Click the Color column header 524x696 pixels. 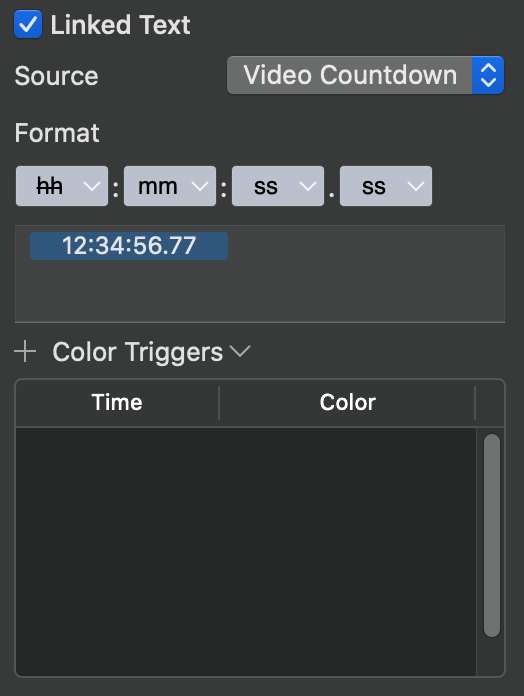(x=347, y=403)
